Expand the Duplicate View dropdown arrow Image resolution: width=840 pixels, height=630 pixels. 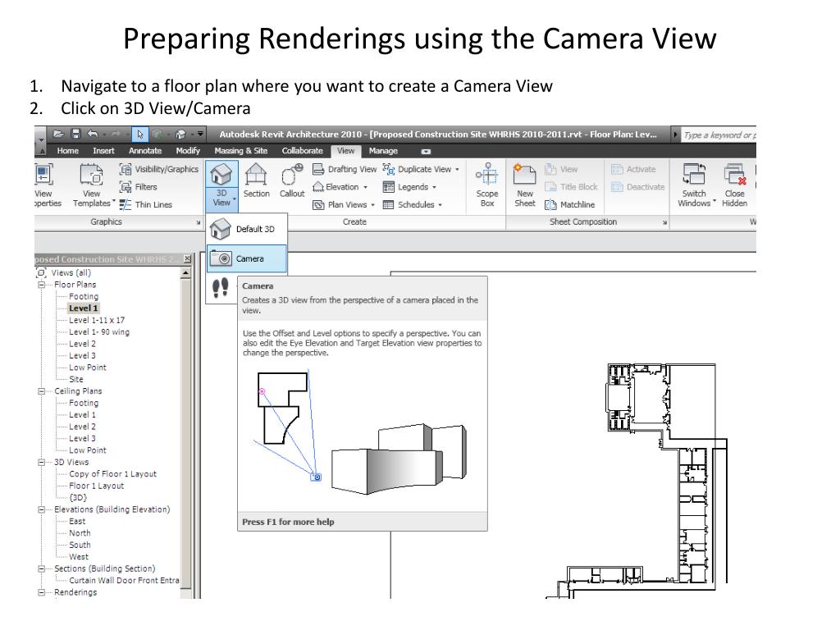(x=457, y=170)
